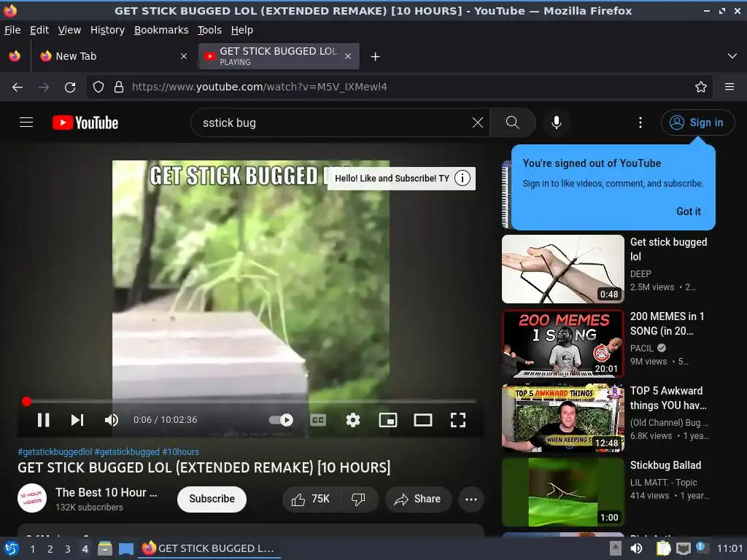Like the video thumbs up
This screenshot has height=560, width=747.
[x=311, y=499]
